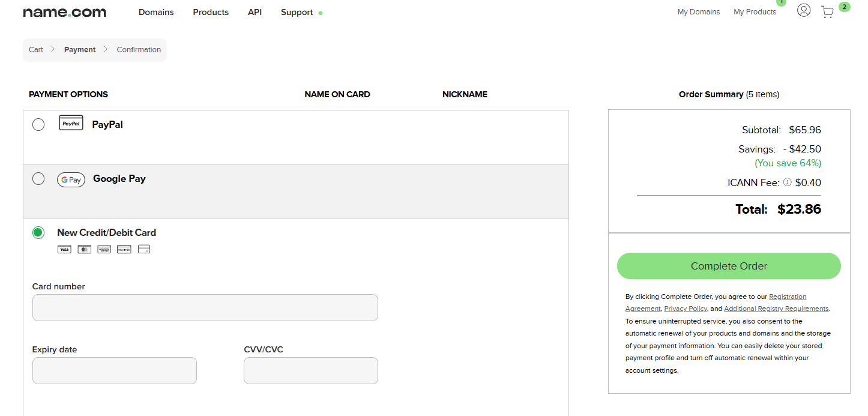Click the Savings - $42.50 value
The height and width of the screenshot is (416, 868).
tap(802, 149)
